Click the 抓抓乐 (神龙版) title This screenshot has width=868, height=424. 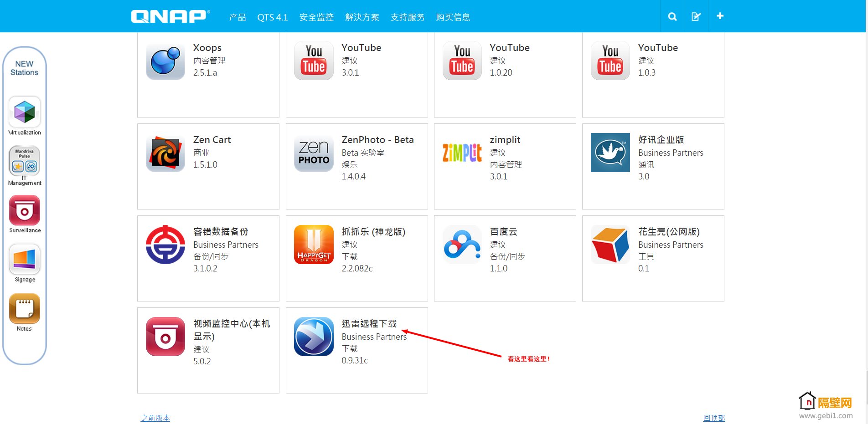374,231
